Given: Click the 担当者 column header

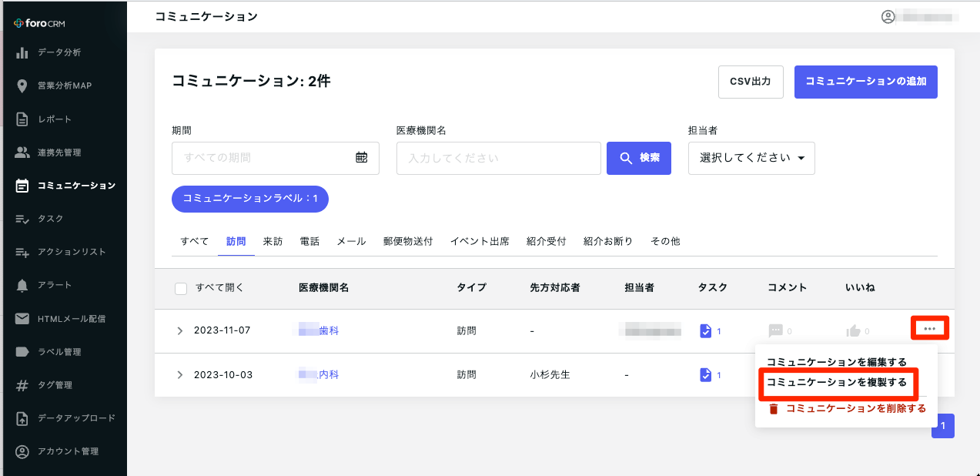Looking at the screenshot, I should [640, 288].
